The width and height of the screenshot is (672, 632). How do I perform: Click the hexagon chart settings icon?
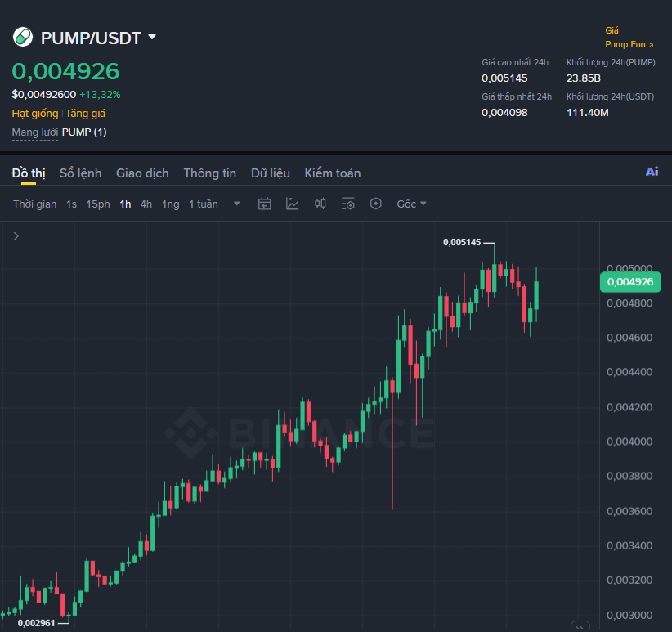coord(376,204)
